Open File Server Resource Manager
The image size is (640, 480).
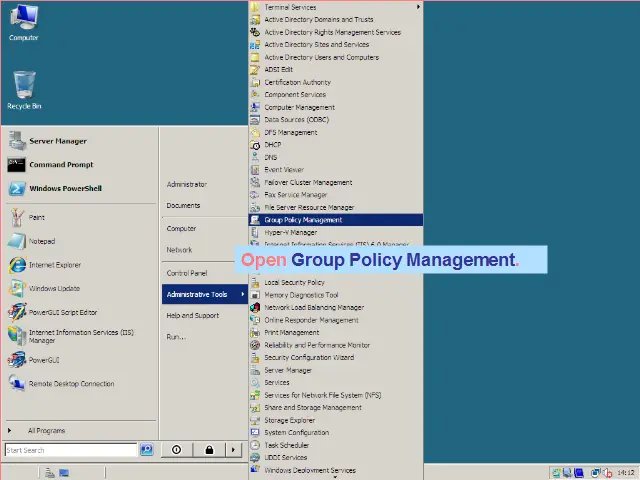pyautogui.click(x=336, y=207)
